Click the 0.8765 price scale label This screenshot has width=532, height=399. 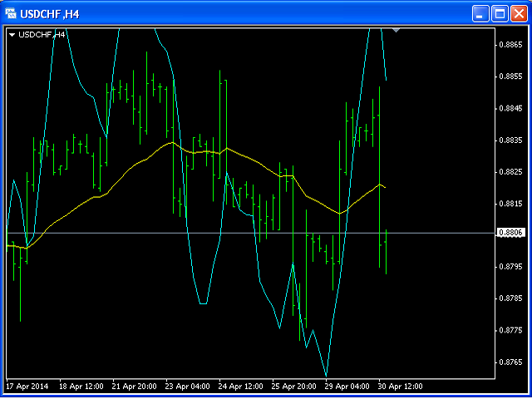click(x=510, y=362)
